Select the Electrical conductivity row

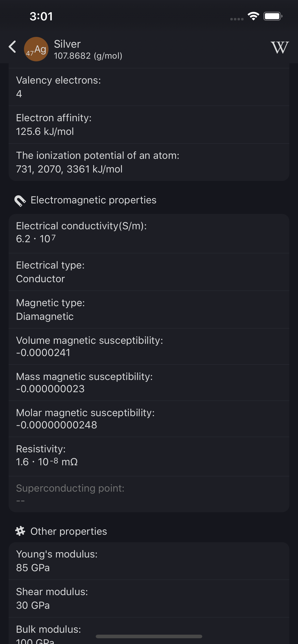(x=149, y=232)
